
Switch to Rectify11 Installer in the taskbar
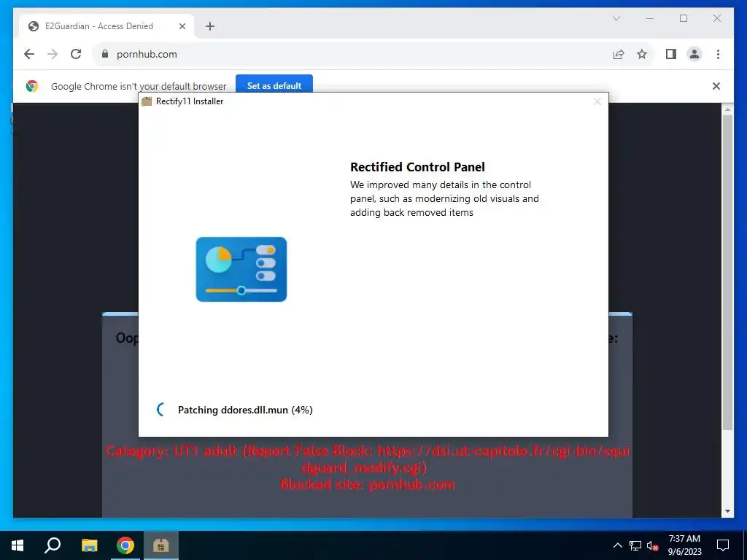point(161,545)
